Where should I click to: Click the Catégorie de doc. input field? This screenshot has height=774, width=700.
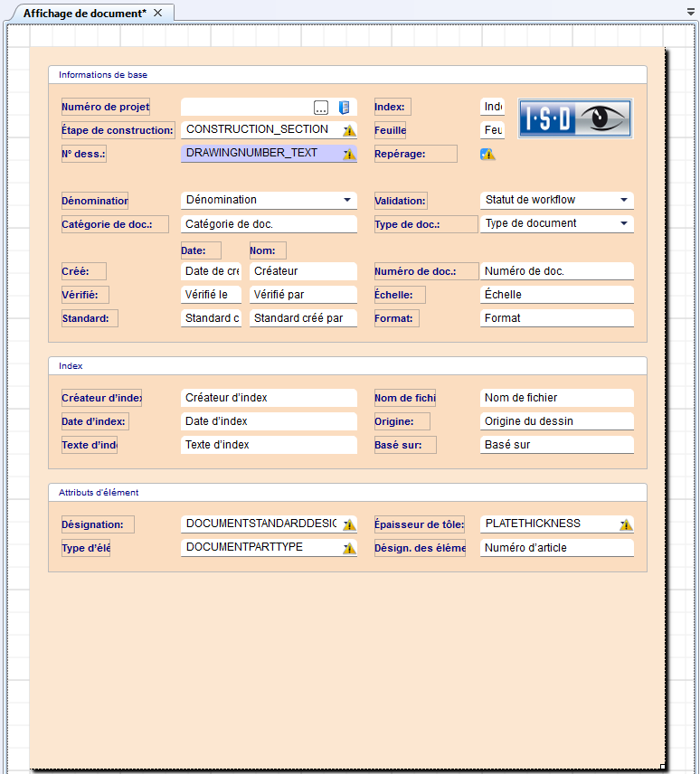point(269,224)
